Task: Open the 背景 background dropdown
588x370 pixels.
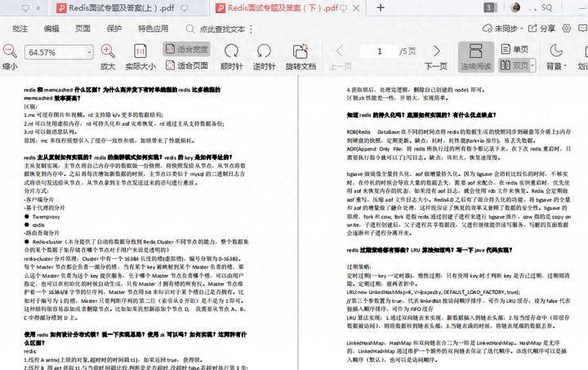Action: click(556, 57)
